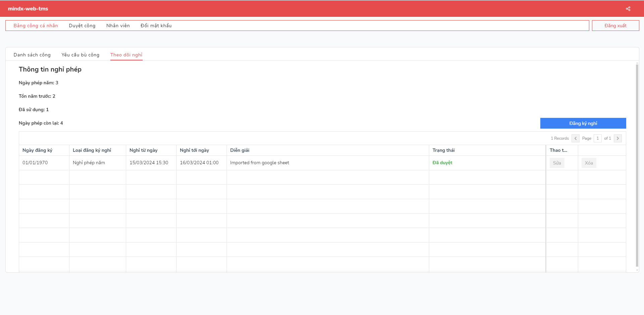Open the Duyệt công menu item
Viewport: 644px width, 315px height.
[x=82, y=26]
